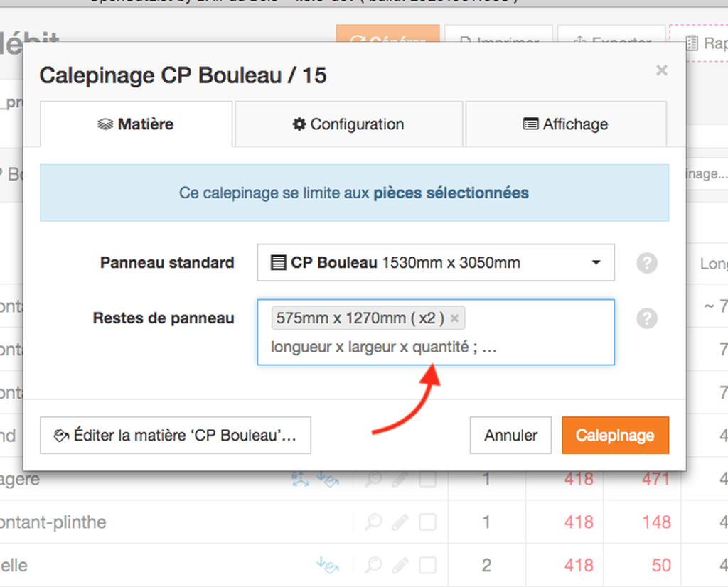Click the pencil edit icon on montant-plinthe row
The width and height of the screenshot is (728, 587).
click(400, 522)
